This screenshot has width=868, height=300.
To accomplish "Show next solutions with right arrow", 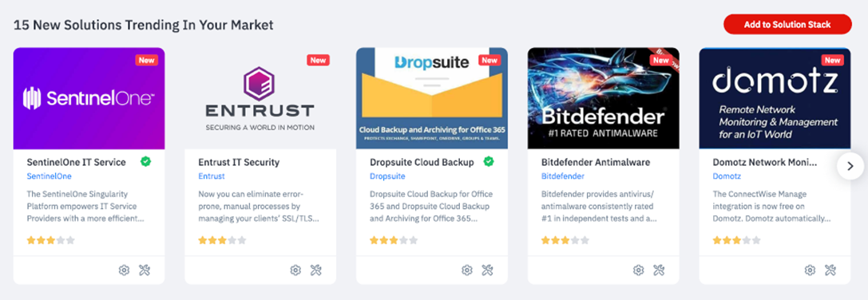I will 851,166.
